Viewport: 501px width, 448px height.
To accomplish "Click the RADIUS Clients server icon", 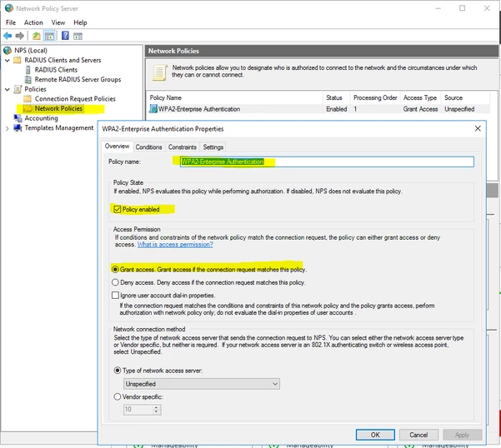I will (28, 70).
